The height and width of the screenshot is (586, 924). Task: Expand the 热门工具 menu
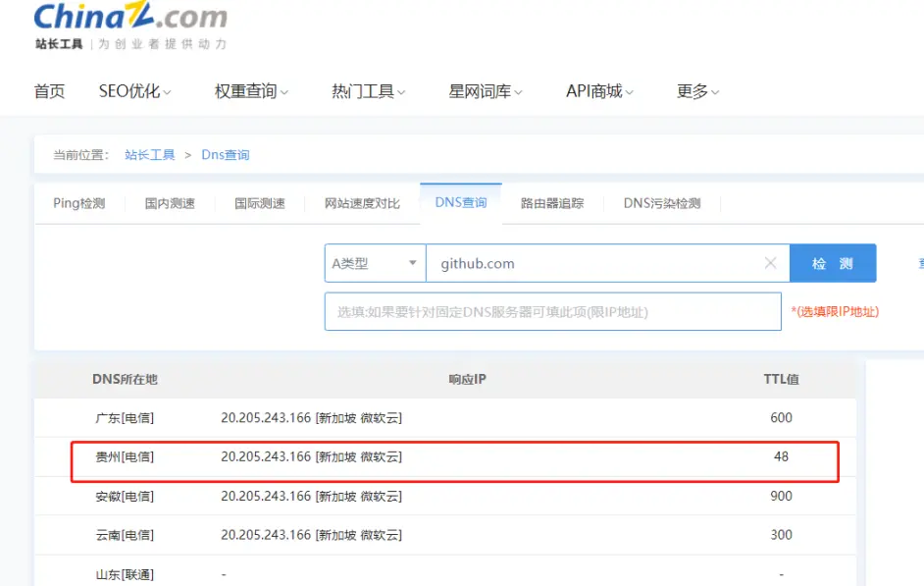[x=368, y=91]
